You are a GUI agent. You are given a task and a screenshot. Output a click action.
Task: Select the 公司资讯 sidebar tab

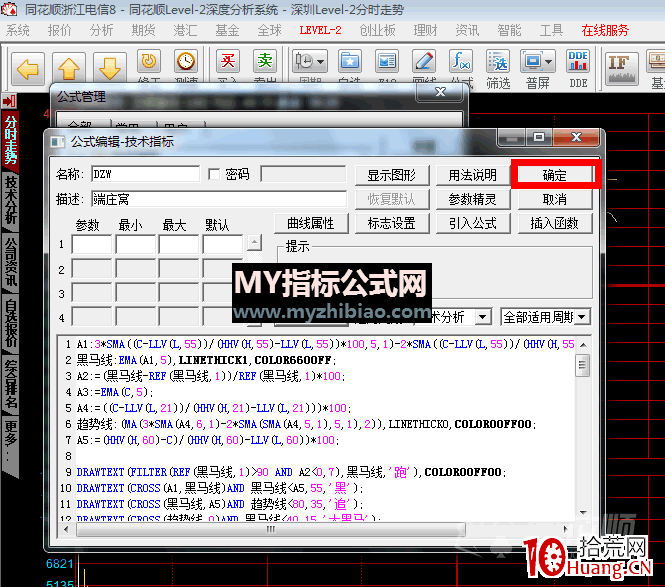(x=10, y=262)
